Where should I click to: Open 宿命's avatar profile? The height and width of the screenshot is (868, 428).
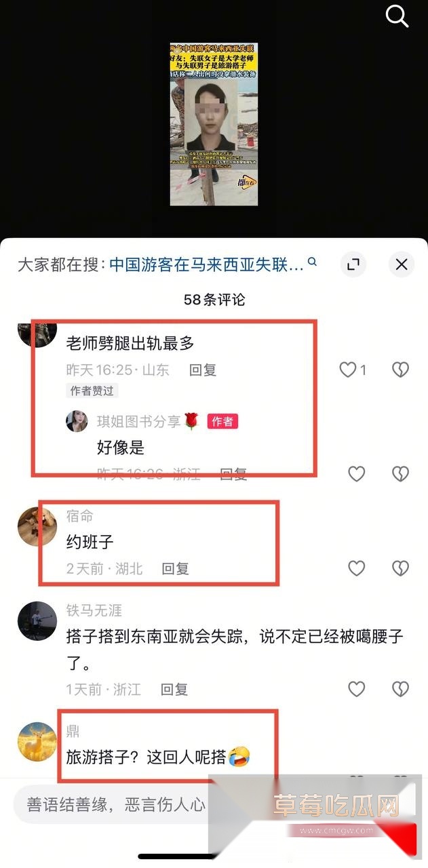37,526
